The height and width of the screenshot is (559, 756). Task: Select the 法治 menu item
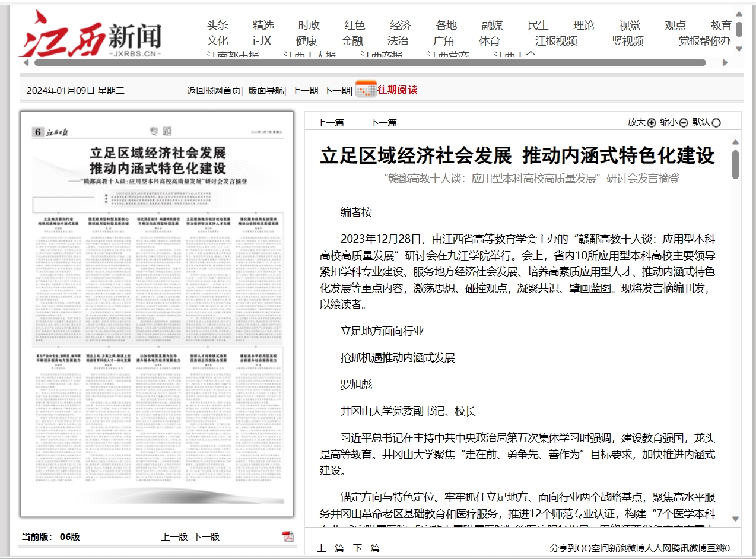click(x=398, y=41)
